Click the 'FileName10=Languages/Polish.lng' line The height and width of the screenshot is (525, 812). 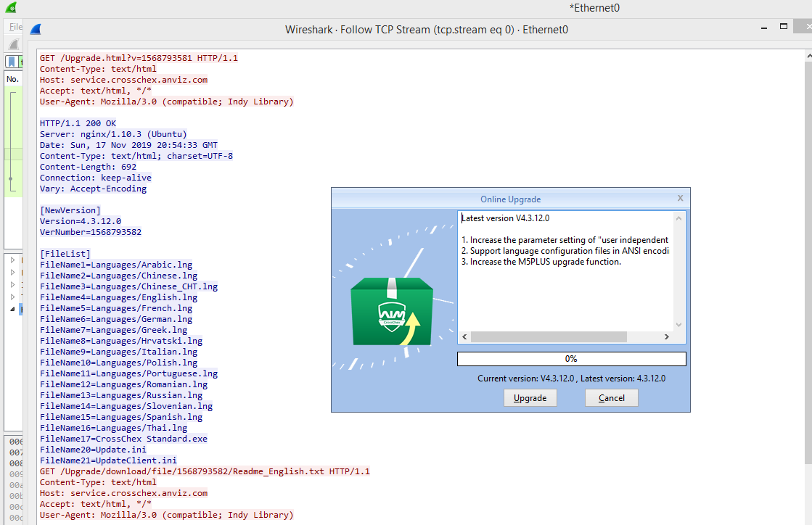(118, 362)
